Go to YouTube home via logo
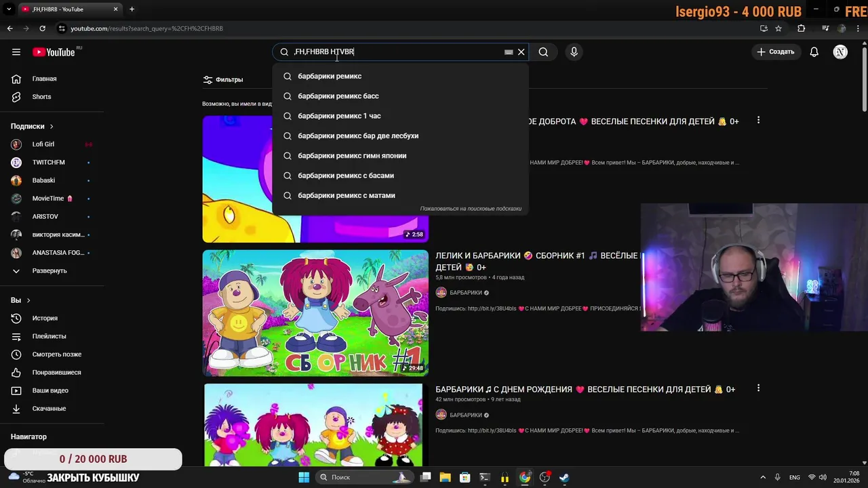The width and height of the screenshot is (868, 488). tap(54, 52)
